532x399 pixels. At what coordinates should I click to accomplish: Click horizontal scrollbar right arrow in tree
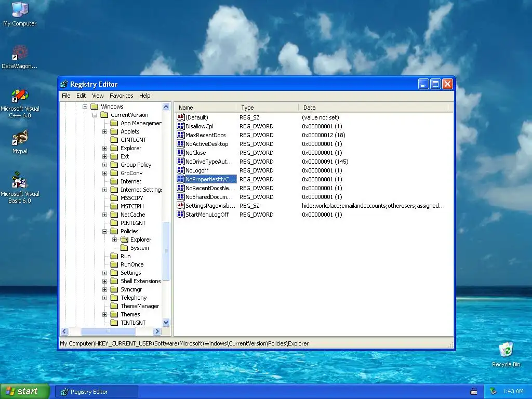[x=157, y=331]
